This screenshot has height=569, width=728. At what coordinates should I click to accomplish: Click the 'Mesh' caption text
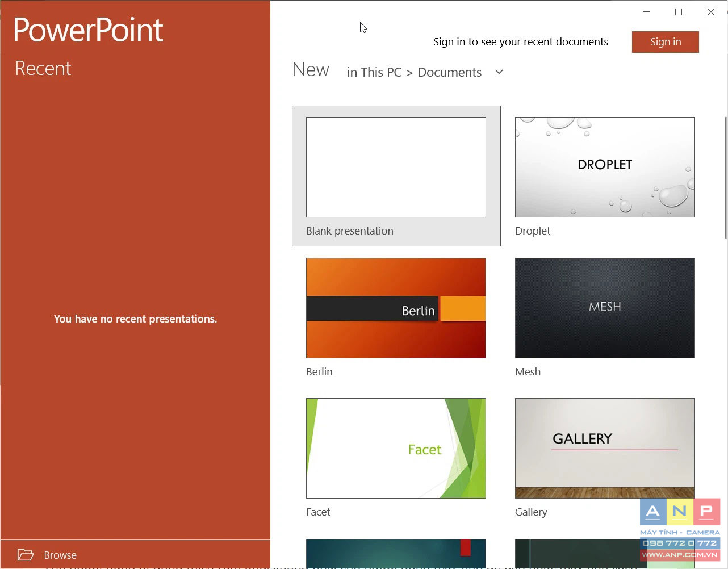coord(528,372)
